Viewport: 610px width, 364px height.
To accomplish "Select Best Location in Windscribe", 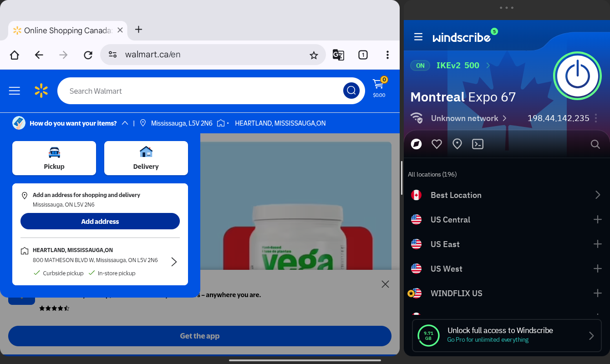I will [506, 195].
